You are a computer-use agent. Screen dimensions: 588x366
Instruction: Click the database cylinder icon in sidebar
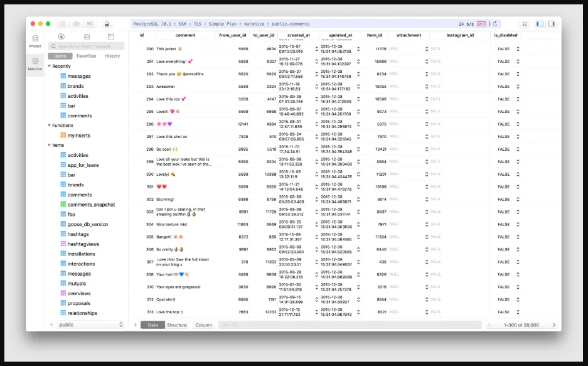[87, 36]
